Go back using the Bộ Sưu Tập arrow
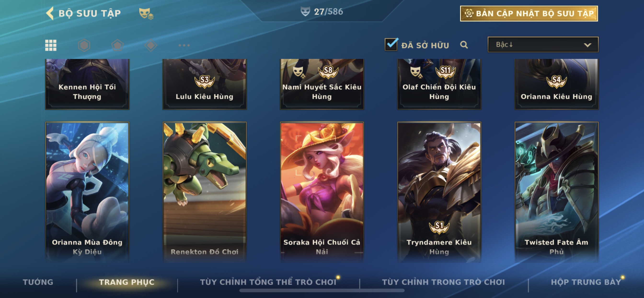Viewport: 644px width, 298px height. [x=50, y=13]
